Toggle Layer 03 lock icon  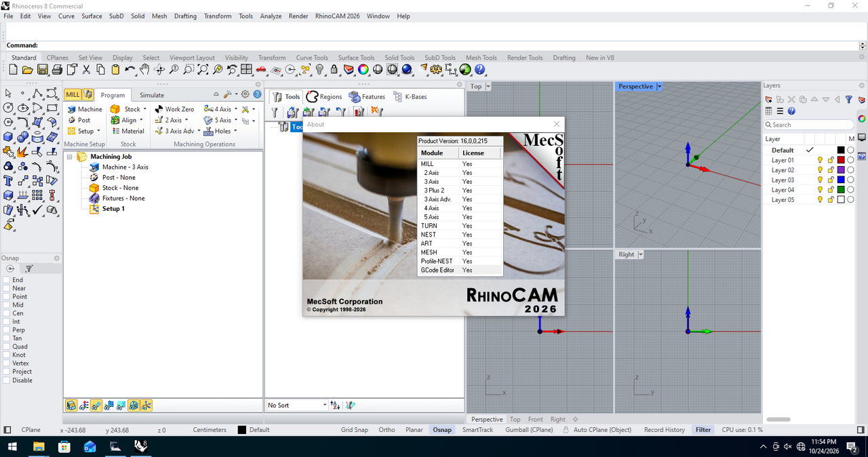[830, 180]
